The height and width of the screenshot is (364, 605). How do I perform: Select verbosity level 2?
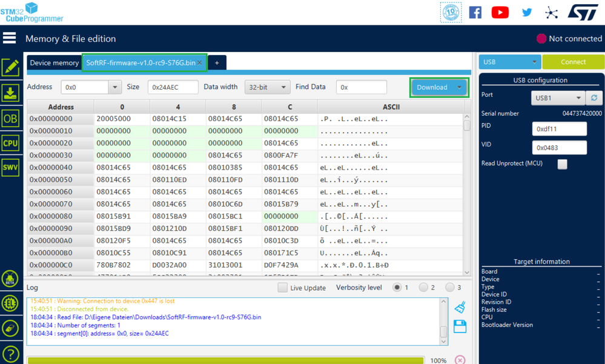point(423,288)
